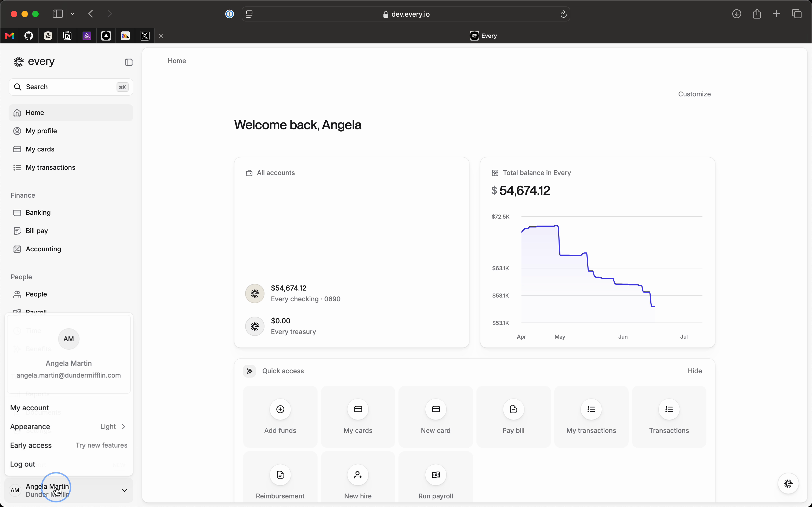Screen dimensions: 812x507
Task: Click the Add funds quick access tile
Action: [280, 417]
